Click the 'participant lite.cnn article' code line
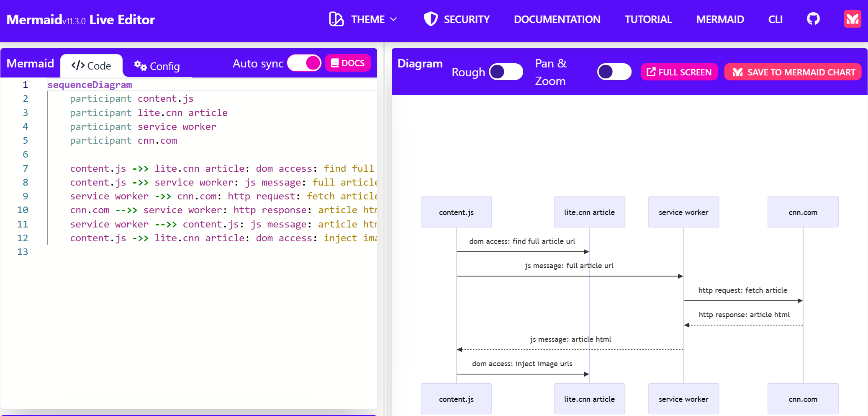Viewport: 868px width, 416px height. (x=149, y=113)
